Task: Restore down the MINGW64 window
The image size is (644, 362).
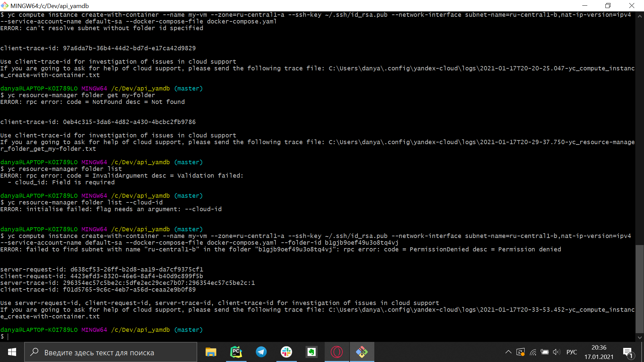Action: point(608,6)
